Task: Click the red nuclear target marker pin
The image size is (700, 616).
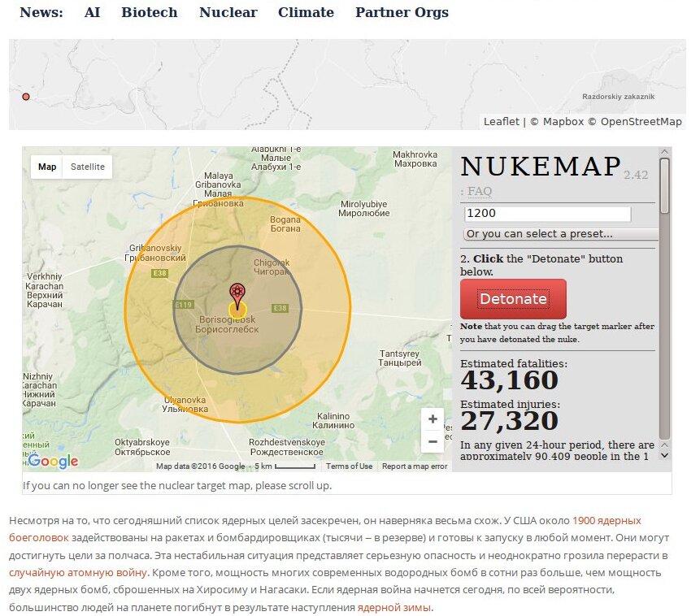Action: coord(237,296)
